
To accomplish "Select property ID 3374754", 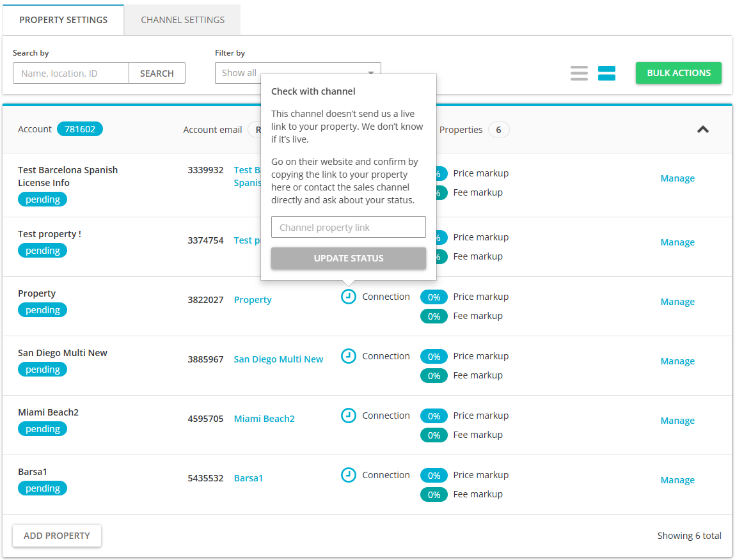I will (205, 240).
